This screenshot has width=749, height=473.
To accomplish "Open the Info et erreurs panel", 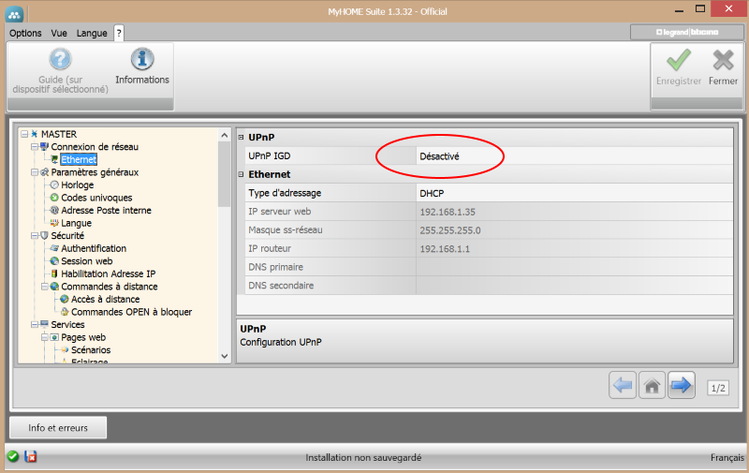I will (58, 428).
